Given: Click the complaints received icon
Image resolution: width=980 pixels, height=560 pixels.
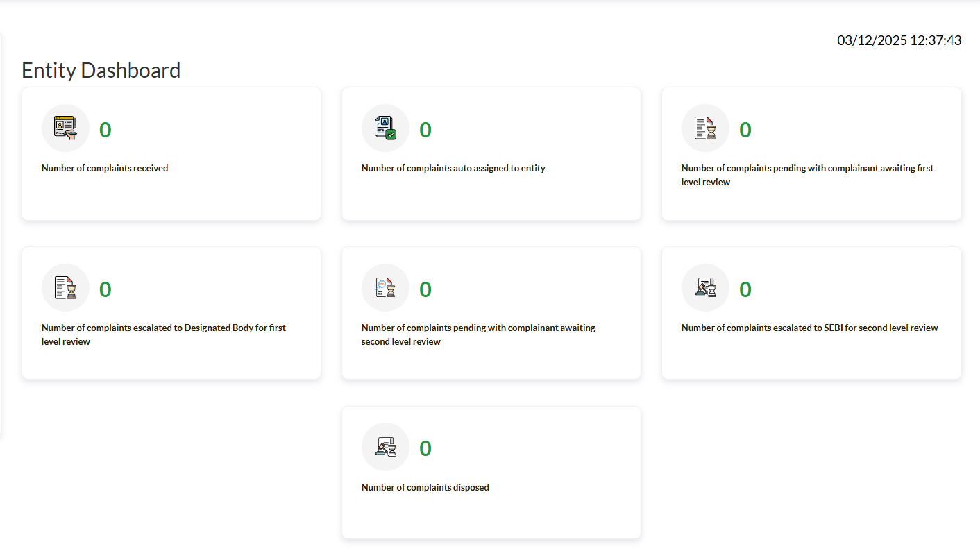Looking at the screenshot, I should tap(65, 128).
